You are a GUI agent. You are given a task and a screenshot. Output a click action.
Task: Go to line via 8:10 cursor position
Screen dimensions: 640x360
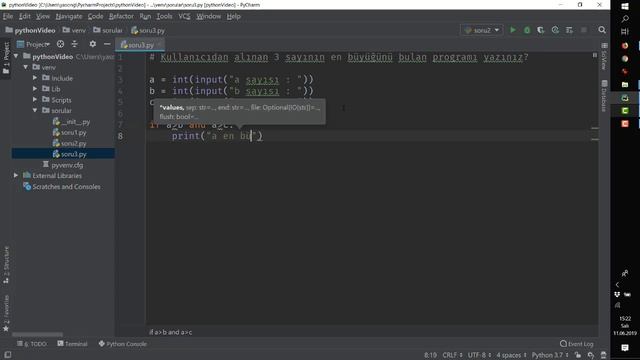pyautogui.click(x=430, y=355)
